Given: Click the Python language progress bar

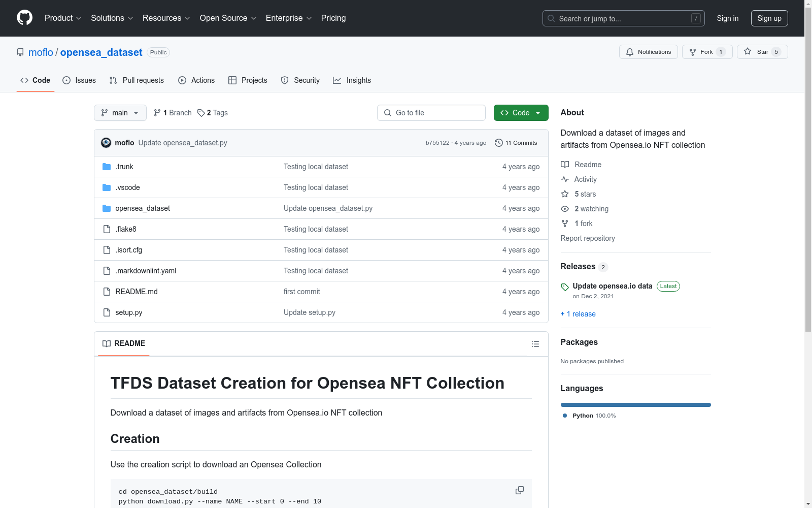Looking at the screenshot, I should [636, 405].
